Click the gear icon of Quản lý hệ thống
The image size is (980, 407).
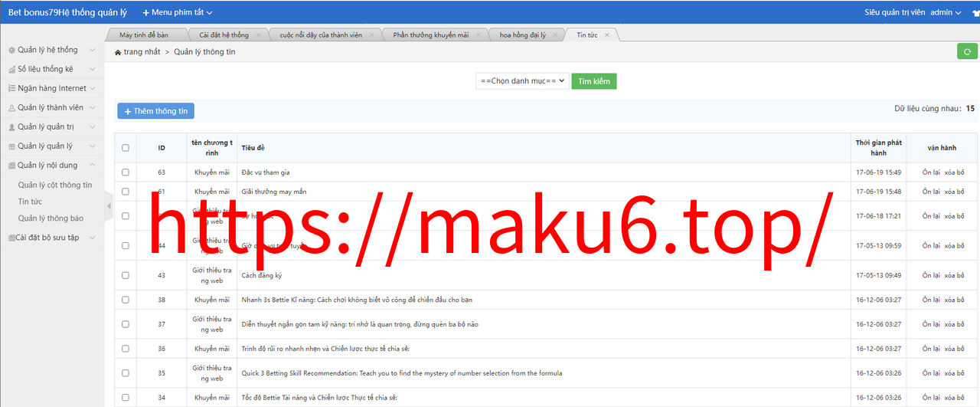(11, 50)
